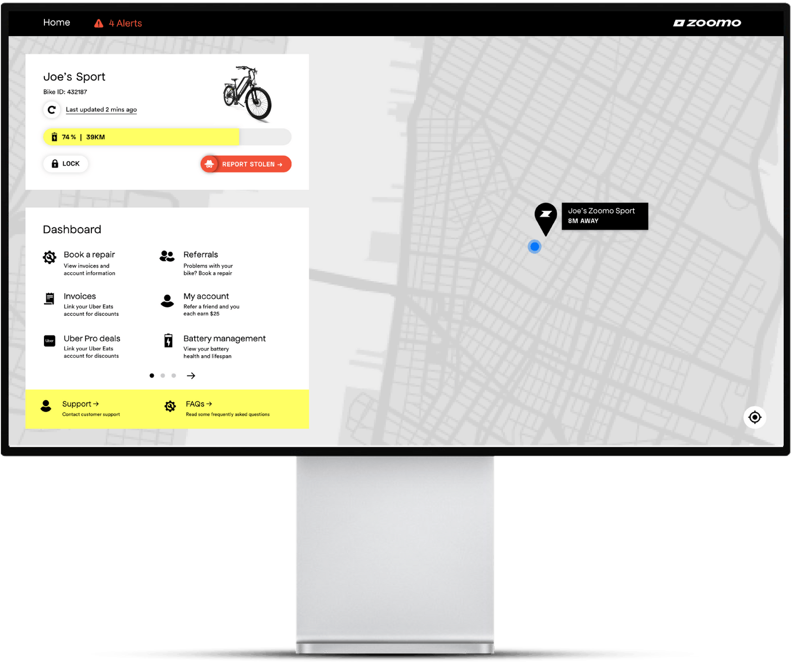Select the second dashboard page dot
The image size is (791, 672).
point(163,376)
